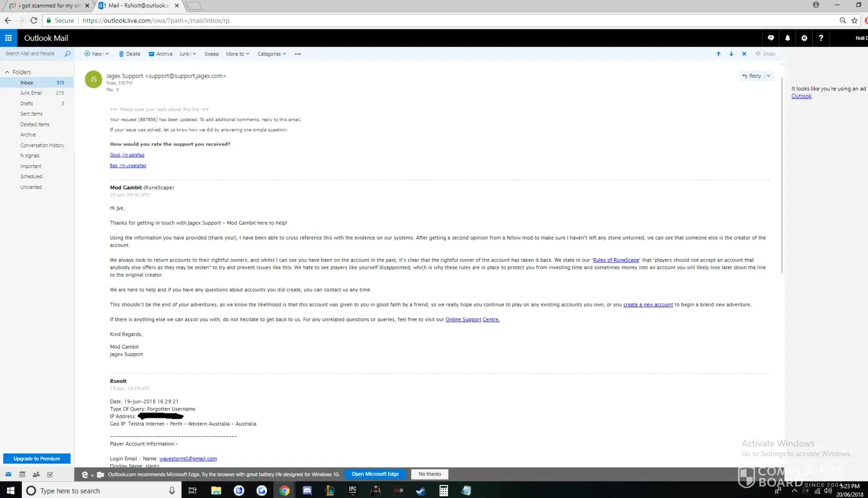Screen dimensions: 868x498
Task: Open the Sent Items folder
Action: tap(31, 114)
